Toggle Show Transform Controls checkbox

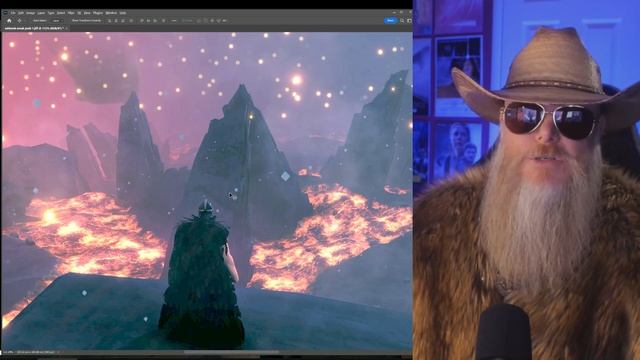point(71,21)
